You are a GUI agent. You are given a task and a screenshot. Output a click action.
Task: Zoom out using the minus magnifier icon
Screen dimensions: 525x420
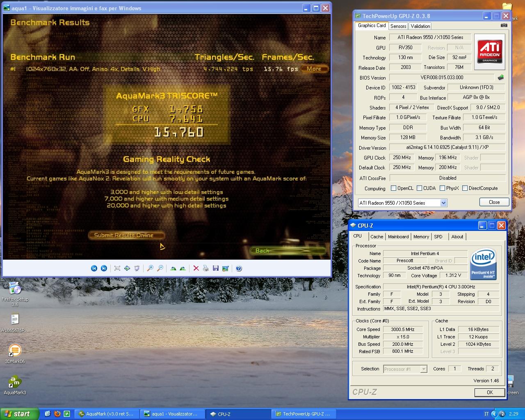point(160,268)
